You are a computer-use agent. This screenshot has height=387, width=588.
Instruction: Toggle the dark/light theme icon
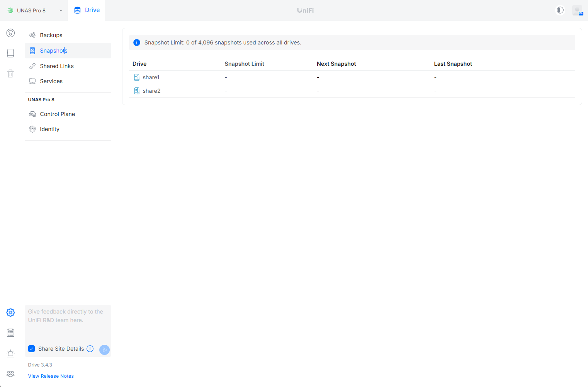(x=560, y=10)
